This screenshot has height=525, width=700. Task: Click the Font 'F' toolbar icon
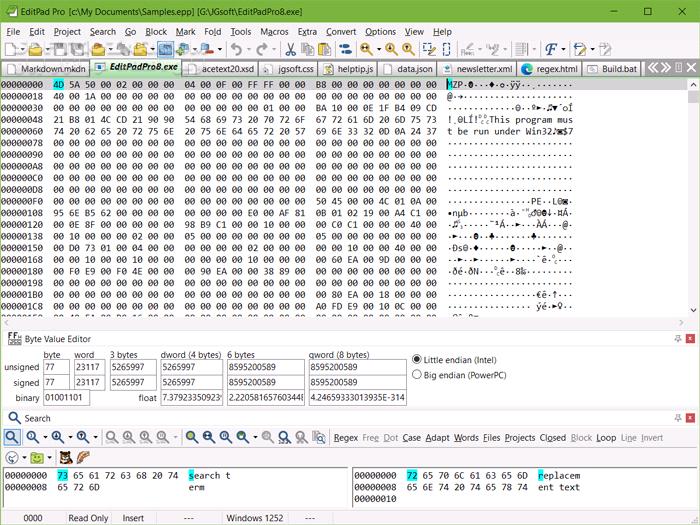[550, 49]
